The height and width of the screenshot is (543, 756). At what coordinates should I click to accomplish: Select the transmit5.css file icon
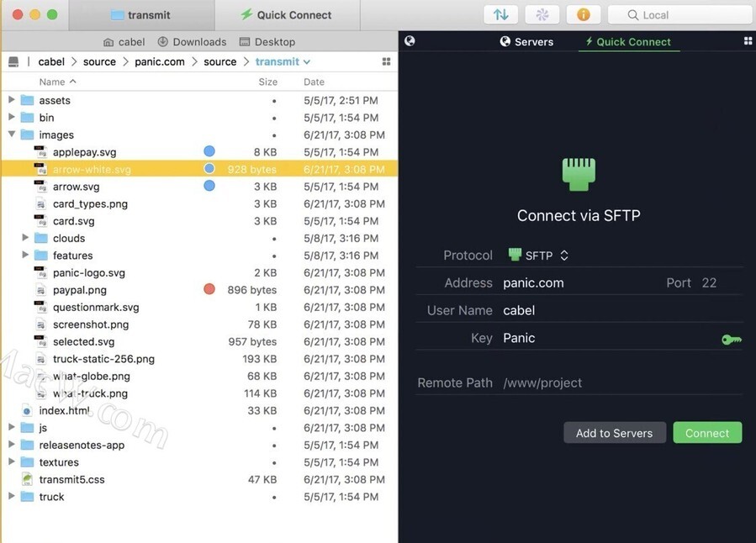click(x=27, y=479)
